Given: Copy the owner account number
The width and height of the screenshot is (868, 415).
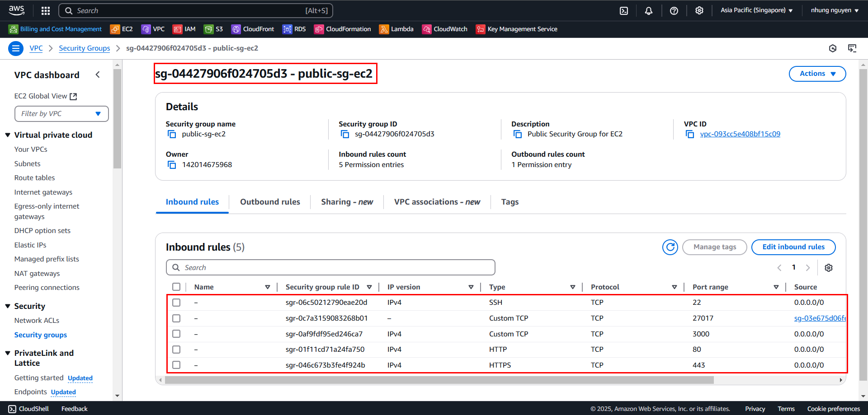Looking at the screenshot, I should pos(172,165).
